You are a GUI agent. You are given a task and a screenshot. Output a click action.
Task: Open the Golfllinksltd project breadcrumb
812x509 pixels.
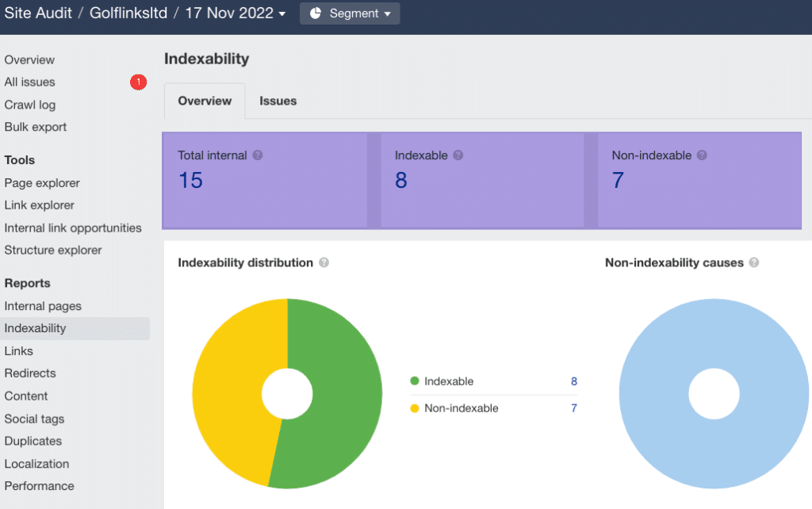(x=128, y=13)
